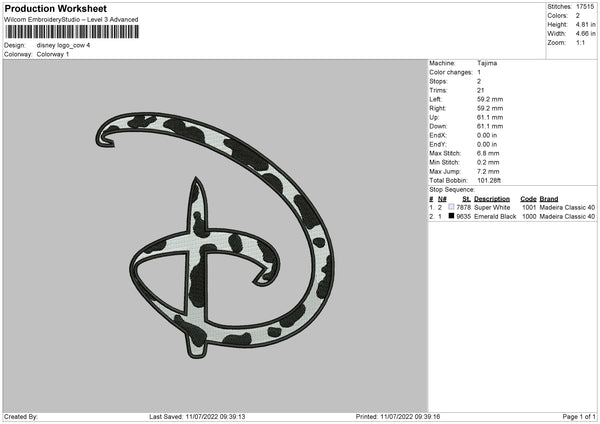Select the Printed timestamp 11/07/2022 09:39:16
This screenshot has height=424, width=600.
pyautogui.click(x=410, y=417)
